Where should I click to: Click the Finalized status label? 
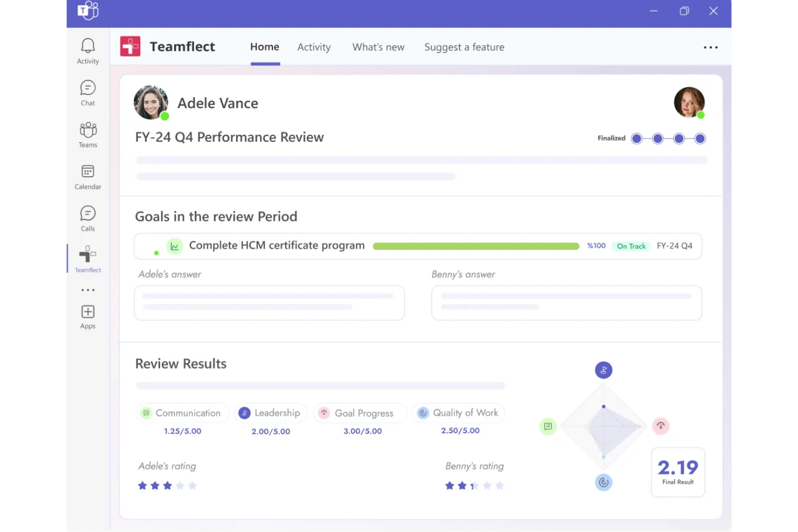611,138
